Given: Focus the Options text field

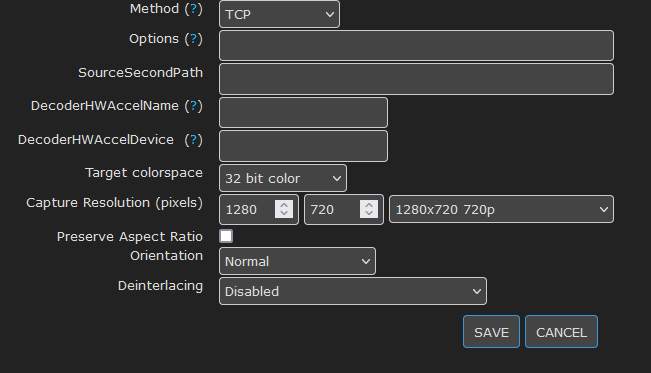Looking at the screenshot, I should click(416, 45).
